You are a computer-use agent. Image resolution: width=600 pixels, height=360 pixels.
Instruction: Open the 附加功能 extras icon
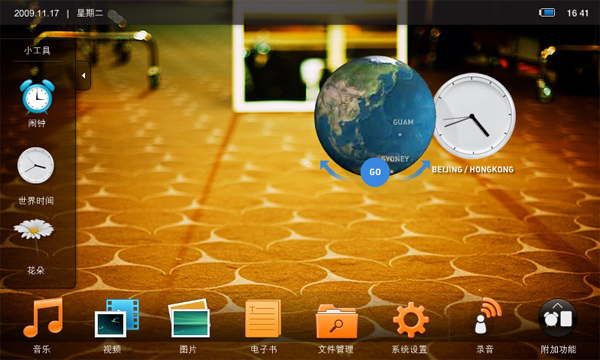pyautogui.click(x=558, y=318)
